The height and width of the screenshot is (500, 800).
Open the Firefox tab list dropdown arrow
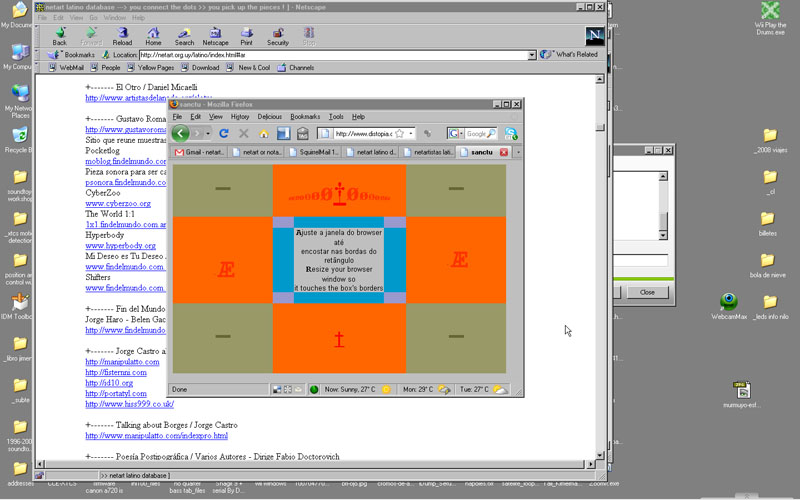518,152
